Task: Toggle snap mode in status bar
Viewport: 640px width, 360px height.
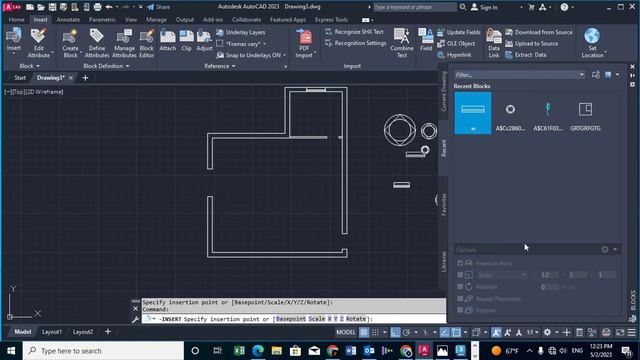Action: [x=375, y=332]
